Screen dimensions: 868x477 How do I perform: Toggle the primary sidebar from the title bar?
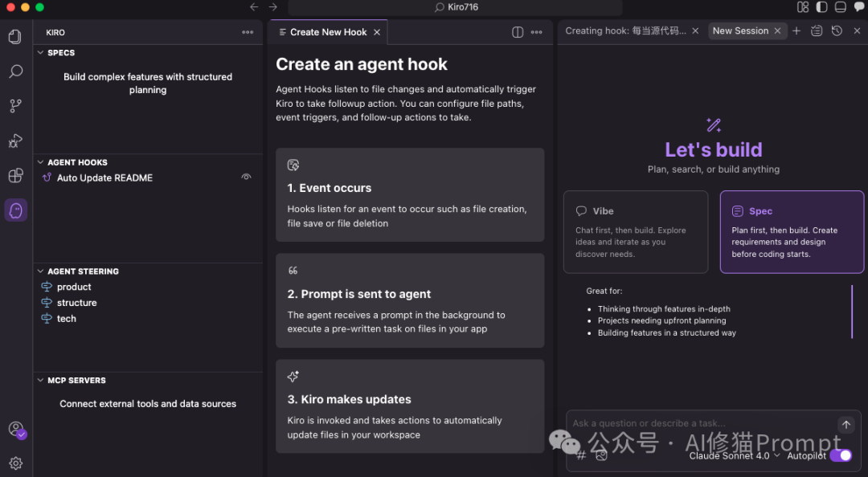click(821, 7)
